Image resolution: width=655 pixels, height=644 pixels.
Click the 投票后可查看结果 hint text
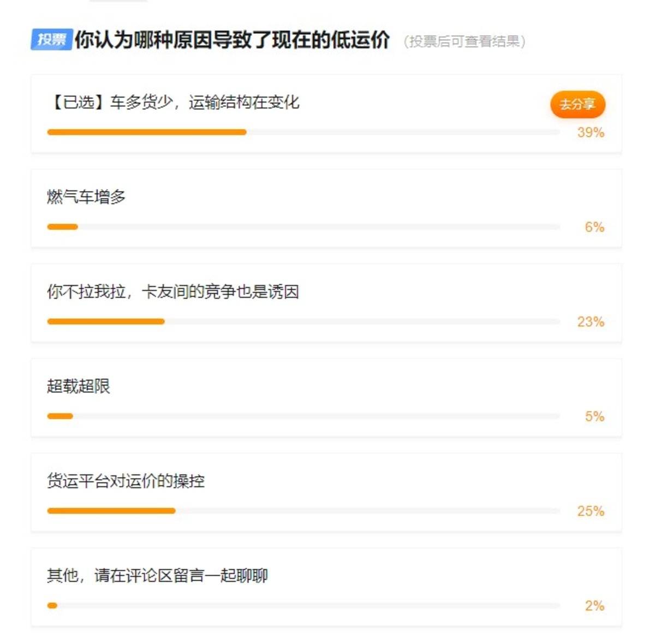tap(465, 41)
